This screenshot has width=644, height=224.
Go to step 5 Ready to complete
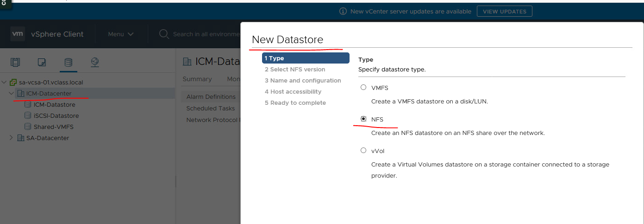295,102
